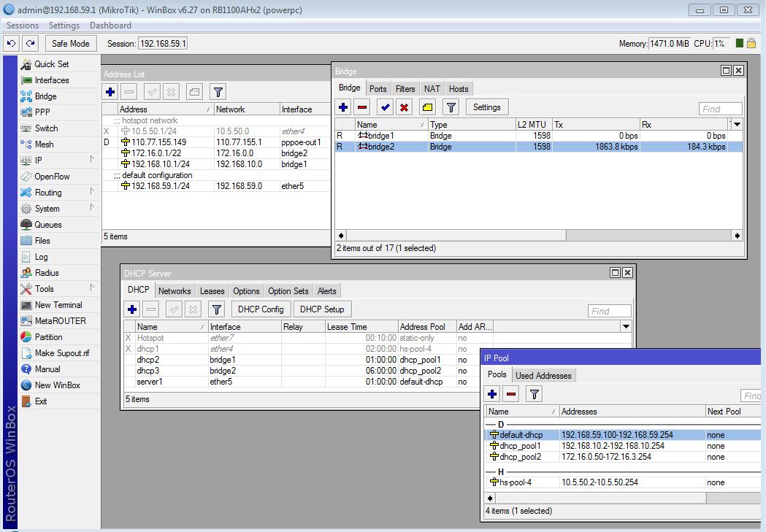Switch to the Ports tab in Bridge window

(x=378, y=89)
